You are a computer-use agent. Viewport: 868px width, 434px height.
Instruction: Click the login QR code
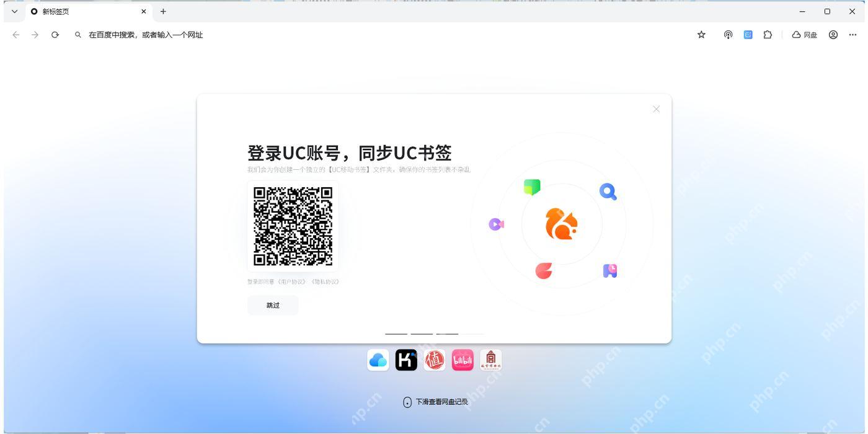(293, 226)
